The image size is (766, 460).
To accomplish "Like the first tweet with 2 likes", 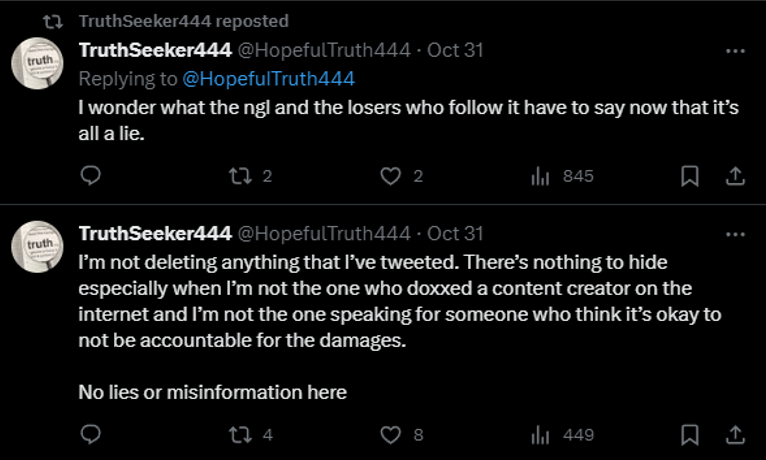I will click(391, 176).
